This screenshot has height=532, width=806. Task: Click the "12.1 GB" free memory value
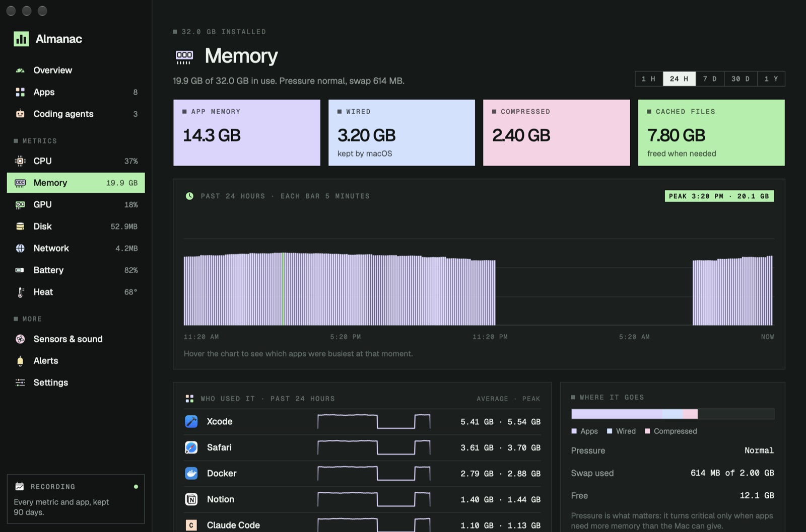(757, 496)
